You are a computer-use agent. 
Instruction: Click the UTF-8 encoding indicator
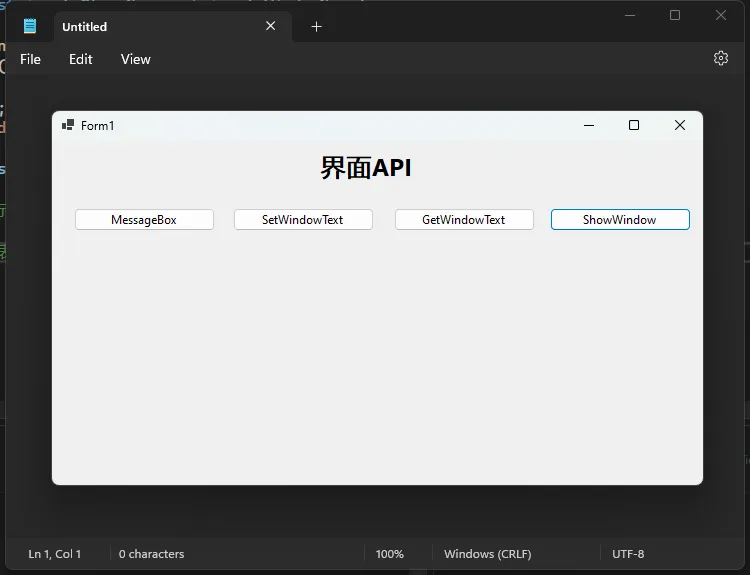628,554
